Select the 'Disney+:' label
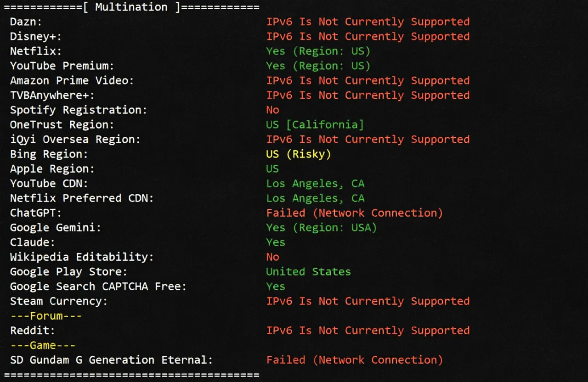The height and width of the screenshot is (382, 588). tap(36, 36)
